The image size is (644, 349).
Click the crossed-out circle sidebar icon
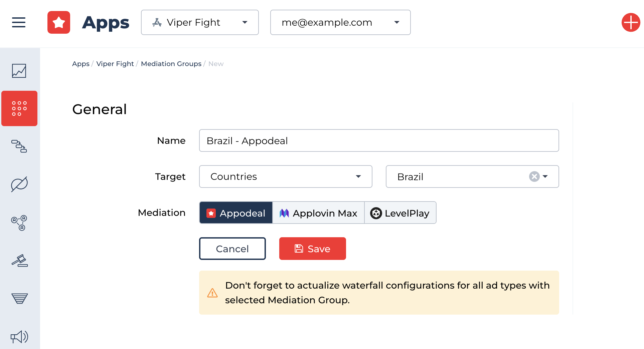coord(19,184)
